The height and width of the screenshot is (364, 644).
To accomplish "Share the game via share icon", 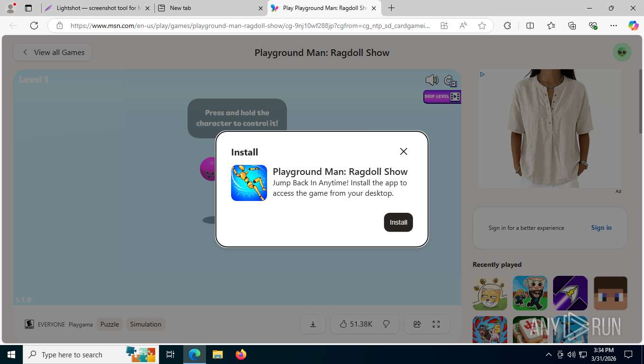I will pyautogui.click(x=417, y=324).
